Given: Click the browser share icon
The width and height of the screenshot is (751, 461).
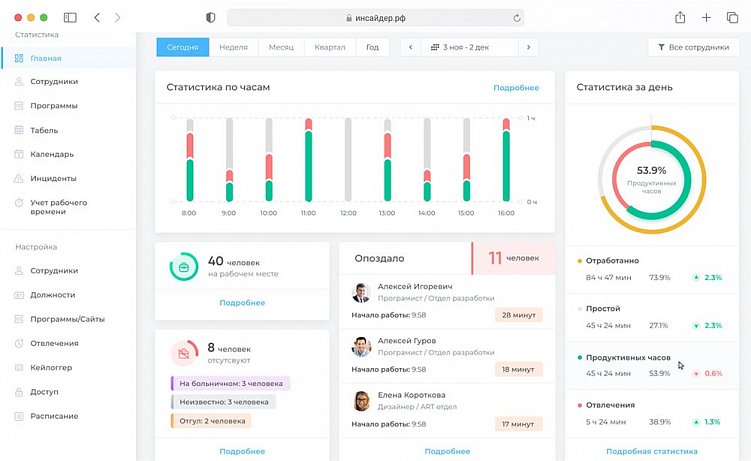Looking at the screenshot, I should [x=680, y=18].
